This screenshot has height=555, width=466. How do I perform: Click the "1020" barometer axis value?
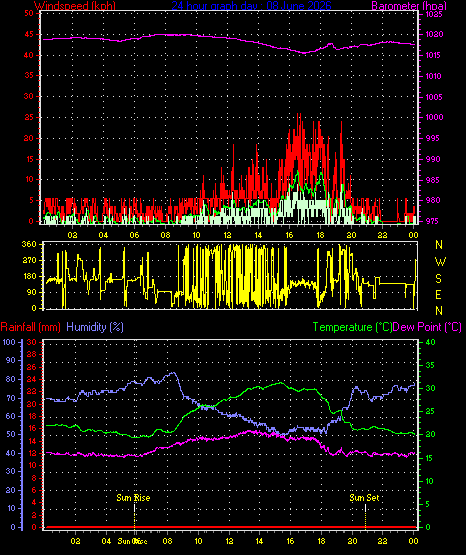pos(434,35)
